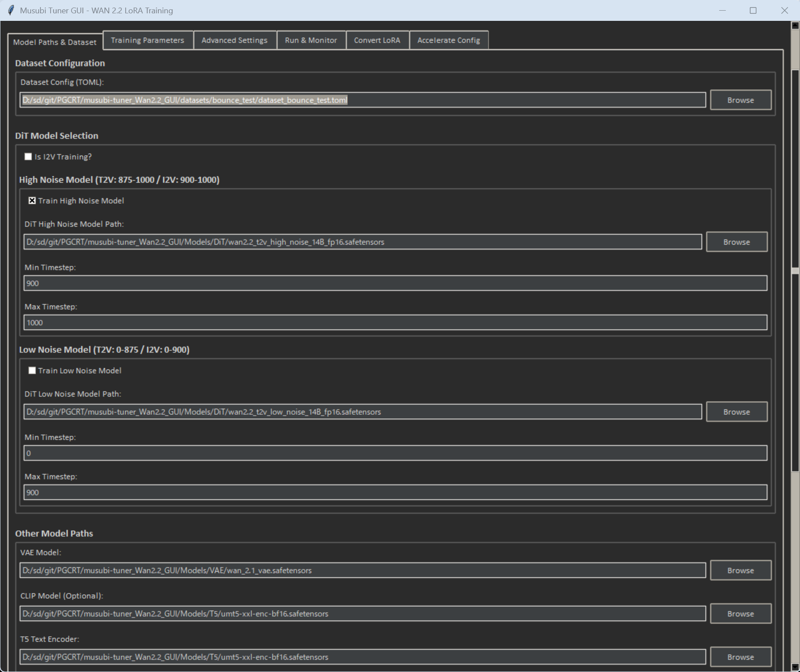Browse for DiT High Noise Model path
Image resolution: width=800 pixels, height=672 pixels.
(736, 242)
